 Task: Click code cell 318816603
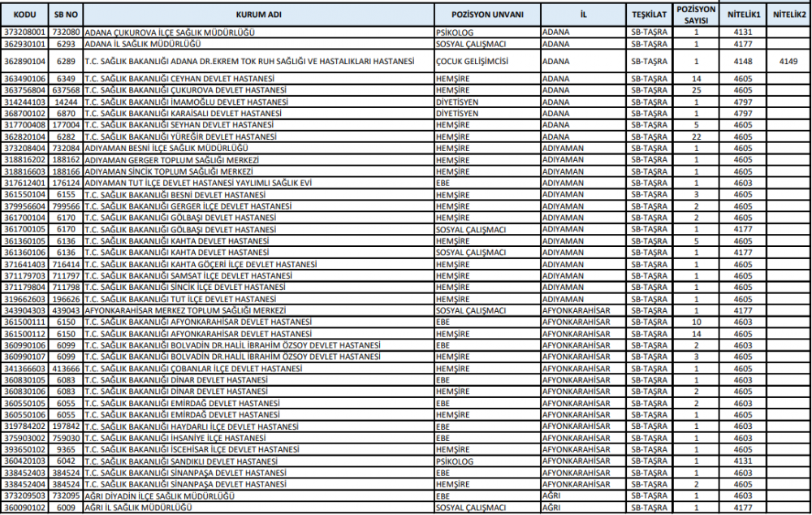(25, 171)
